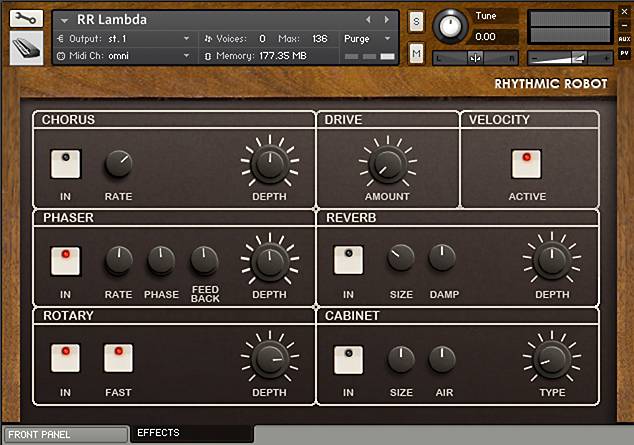
Task: Click the Phaser FEED BACK knob
Action: point(205,260)
